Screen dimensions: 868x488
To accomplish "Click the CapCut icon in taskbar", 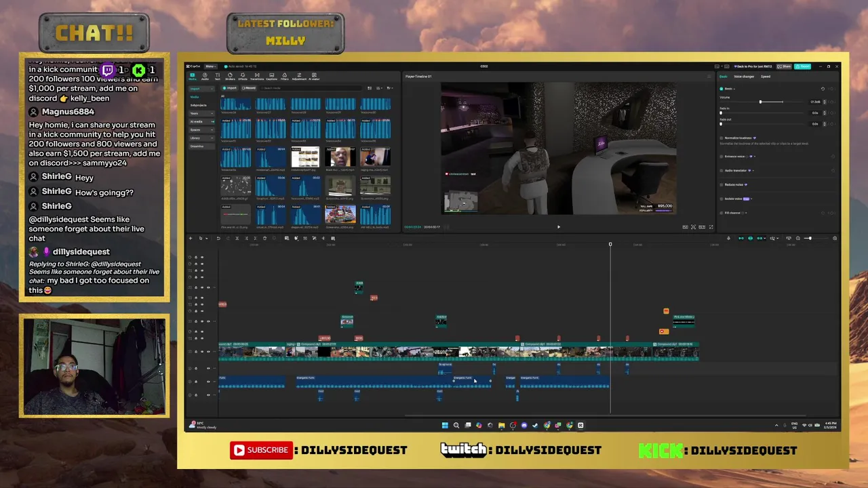I will [580, 425].
